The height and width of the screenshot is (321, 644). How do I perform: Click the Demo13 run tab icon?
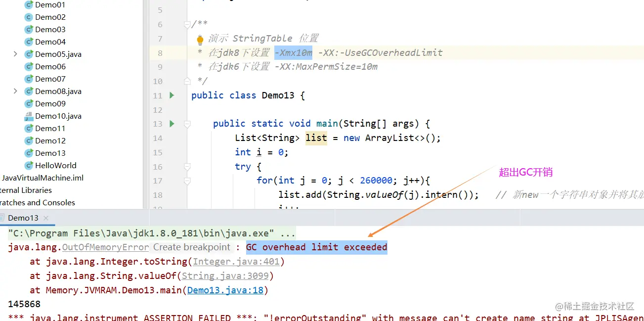tap(2, 218)
